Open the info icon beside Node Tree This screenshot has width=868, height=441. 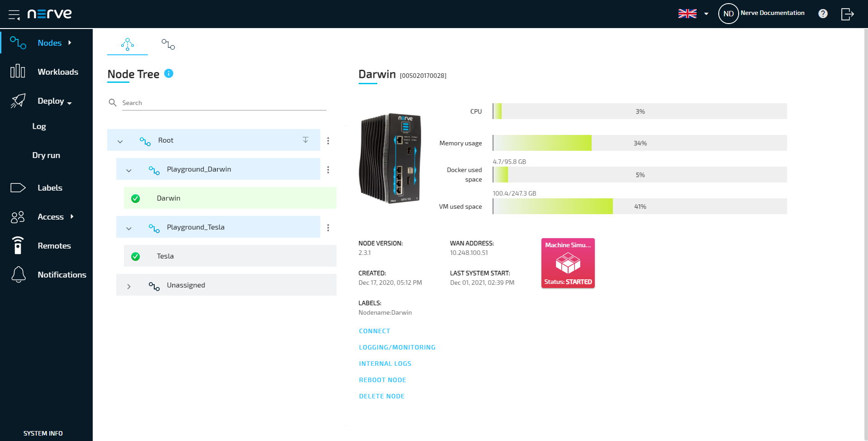(x=169, y=73)
